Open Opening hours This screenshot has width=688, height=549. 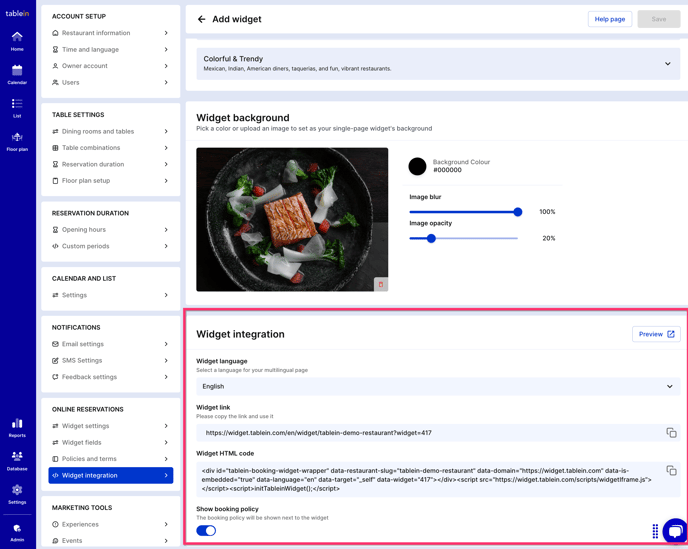coord(110,230)
